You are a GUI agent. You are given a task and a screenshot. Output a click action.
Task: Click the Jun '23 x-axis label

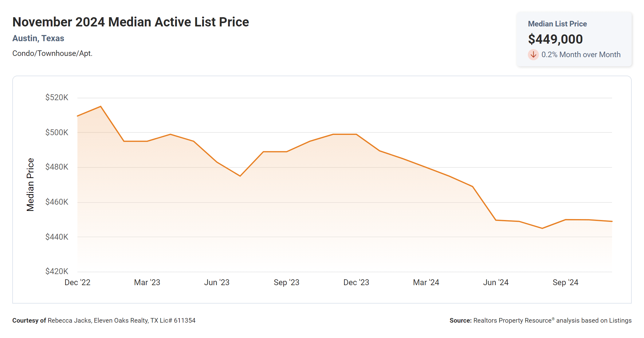click(x=217, y=282)
